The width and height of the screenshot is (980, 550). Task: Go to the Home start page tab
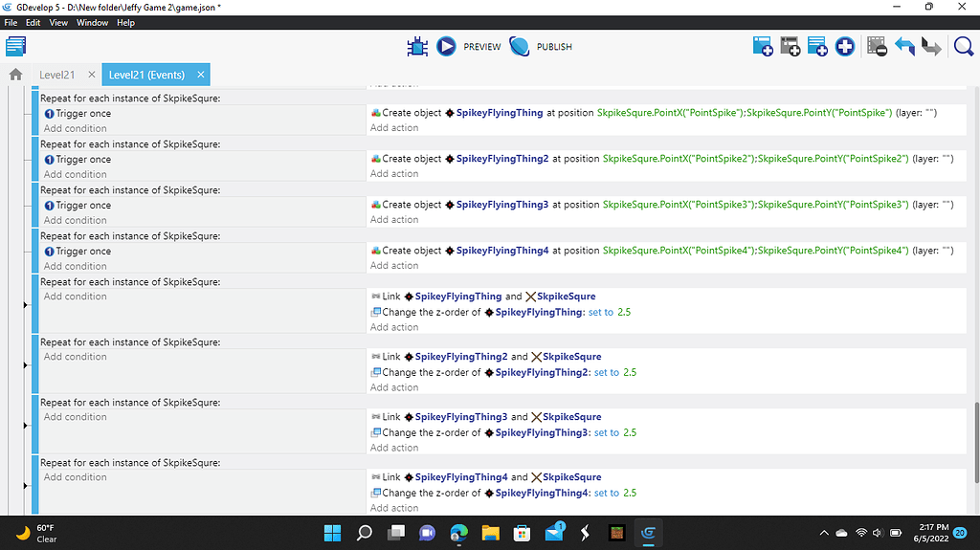point(15,75)
